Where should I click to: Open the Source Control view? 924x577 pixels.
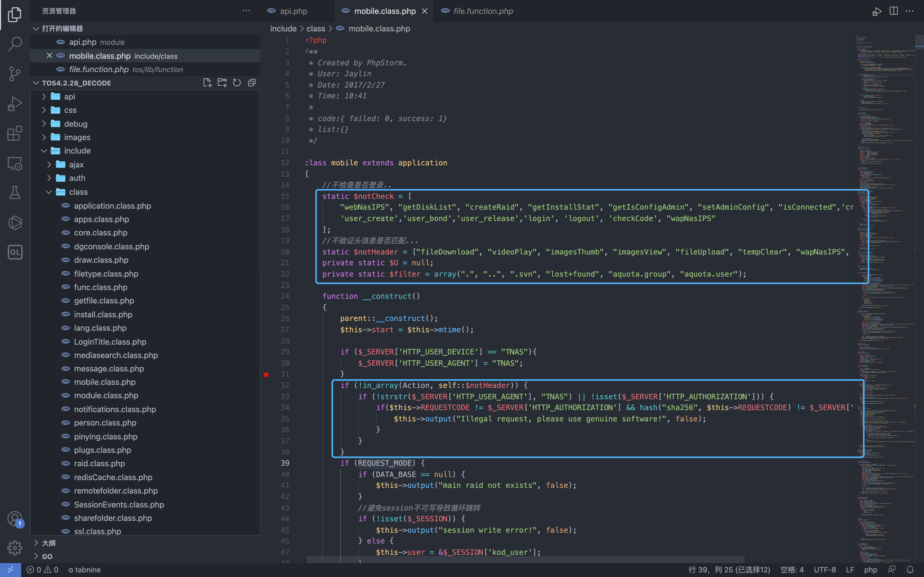coord(14,74)
